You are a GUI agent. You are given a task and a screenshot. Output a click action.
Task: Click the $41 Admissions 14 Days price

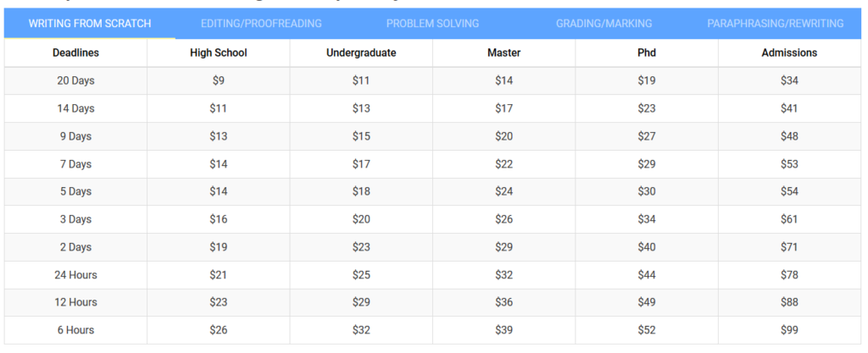pyautogui.click(x=789, y=108)
